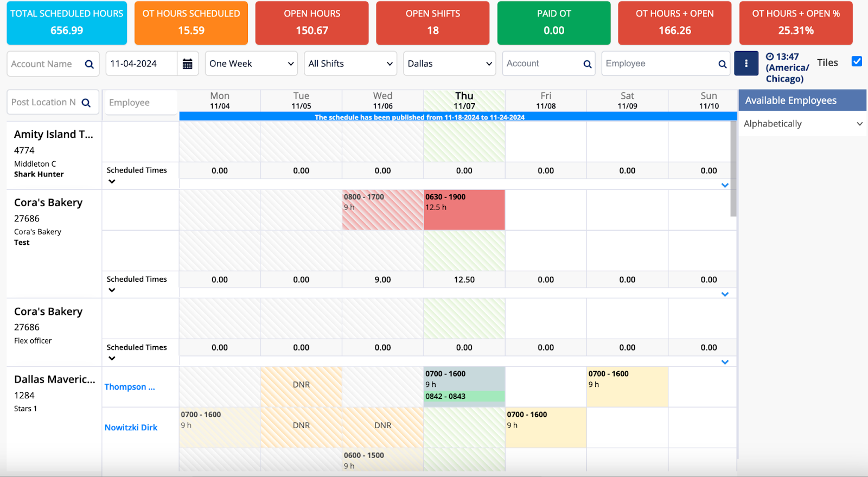868x477 pixels.
Task: Click the Account Name search magnifier icon
Action: click(x=90, y=64)
